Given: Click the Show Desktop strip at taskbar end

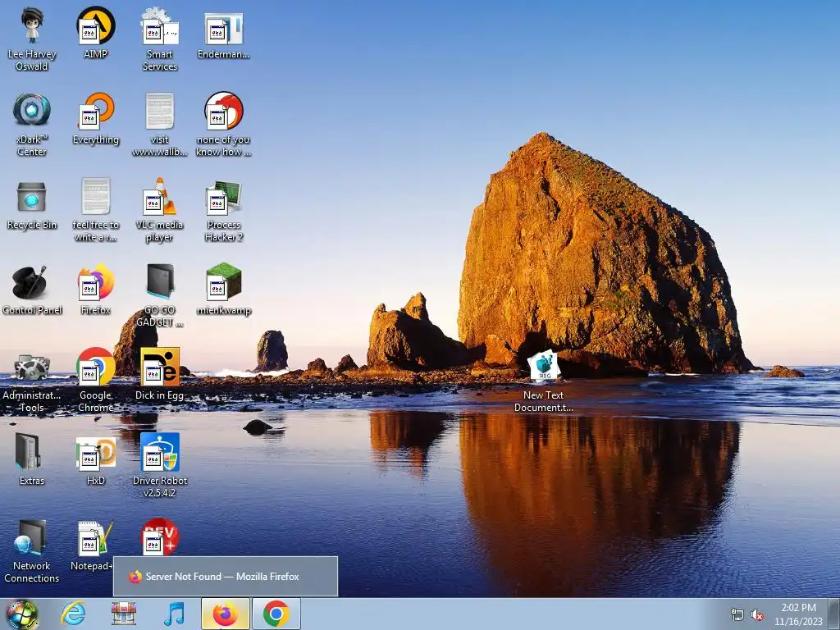Looking at the screenshot, I should 834,614.
